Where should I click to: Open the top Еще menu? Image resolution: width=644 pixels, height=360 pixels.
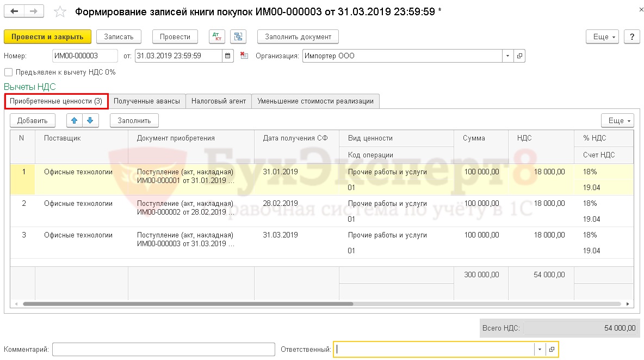click(x=602, y=36)
